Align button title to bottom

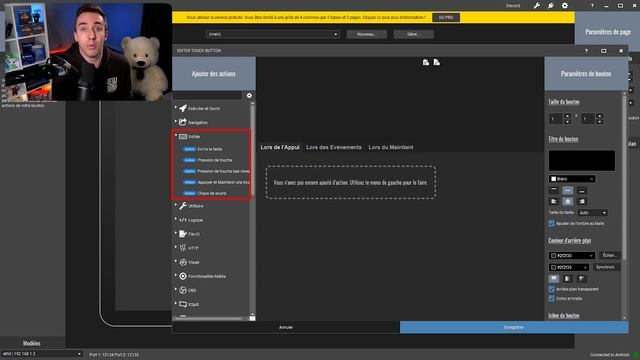[x=582, y=191]
